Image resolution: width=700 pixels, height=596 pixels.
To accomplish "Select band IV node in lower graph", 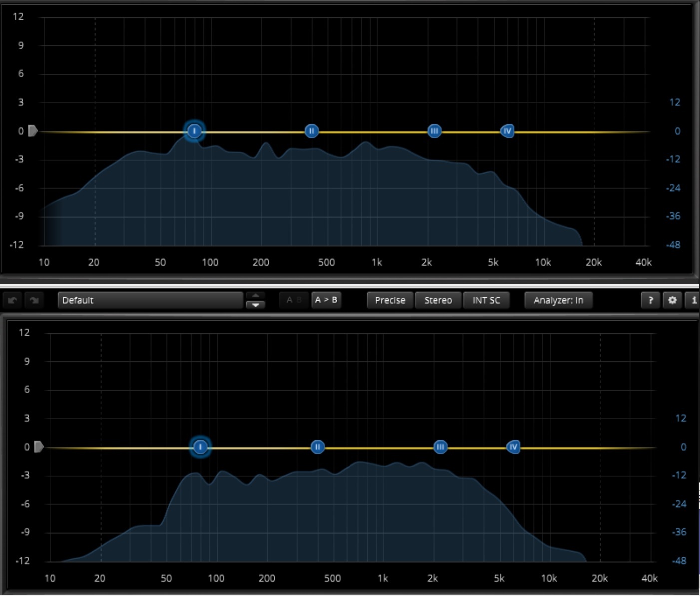I will 513,447.
